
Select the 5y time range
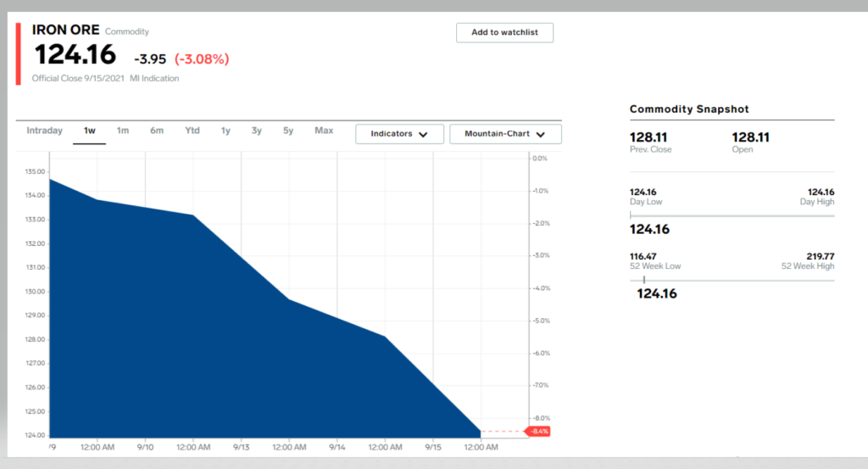tap(288, 131)
